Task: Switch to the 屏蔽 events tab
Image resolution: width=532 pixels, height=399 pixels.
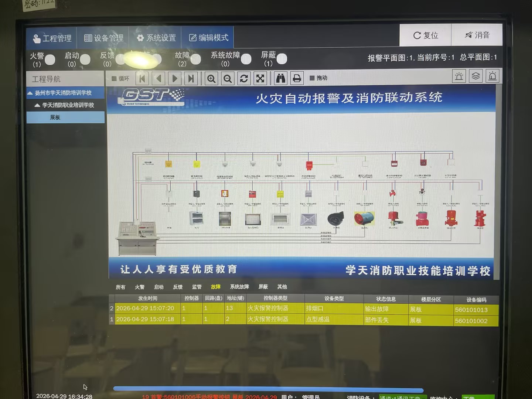Action: 263,287
